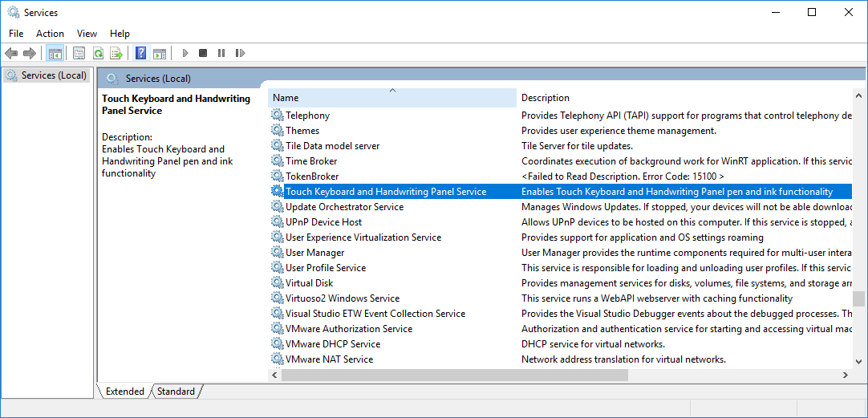Select the Virtual Disk service name

(x=310, y=283)
